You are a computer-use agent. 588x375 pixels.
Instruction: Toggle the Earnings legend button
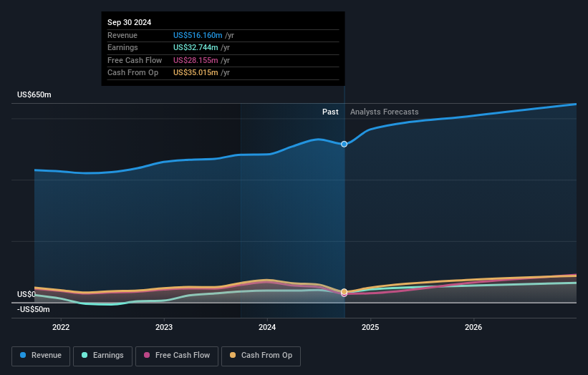102,356
